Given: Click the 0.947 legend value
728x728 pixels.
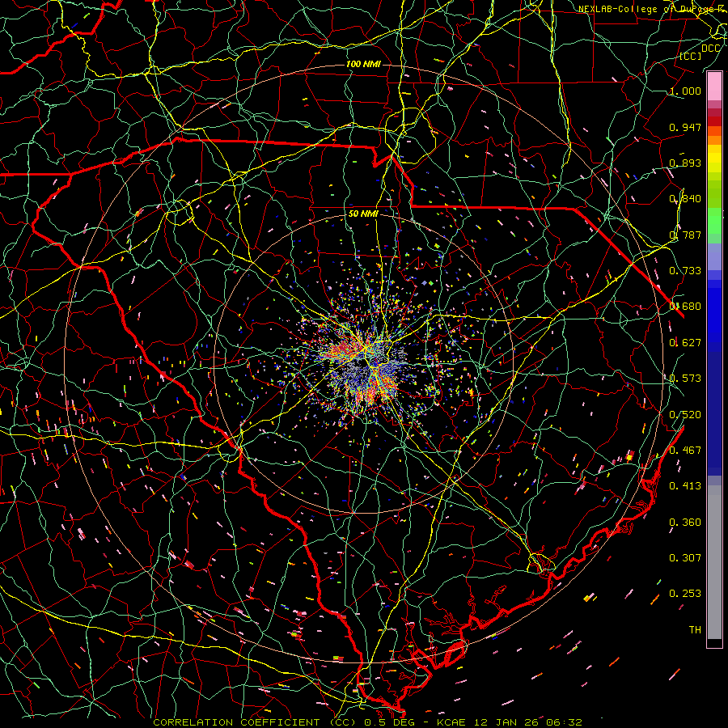Looking at the screenshot, I should [685, 127].
